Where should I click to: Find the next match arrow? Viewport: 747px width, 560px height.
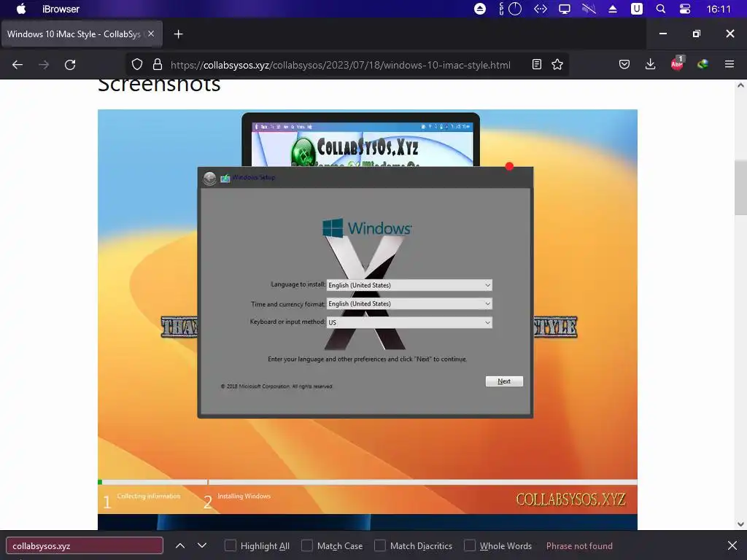202,545
